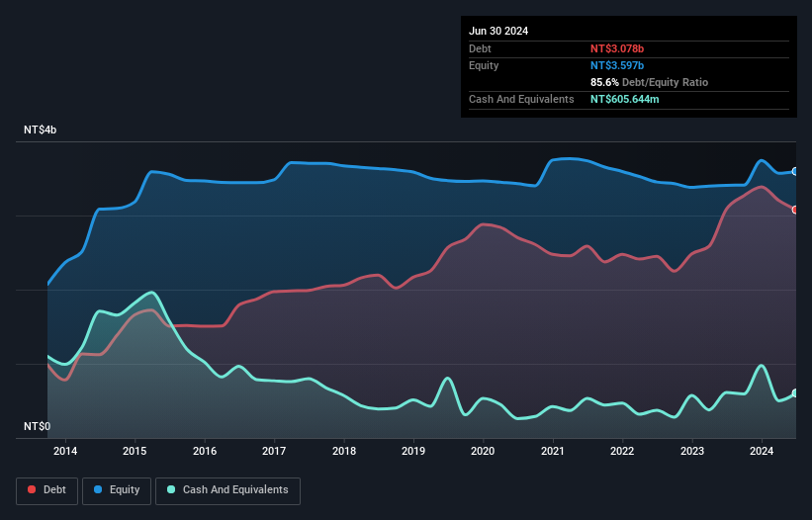
Task: Click the Equity row label in tooltip
Action: [484, 65]
